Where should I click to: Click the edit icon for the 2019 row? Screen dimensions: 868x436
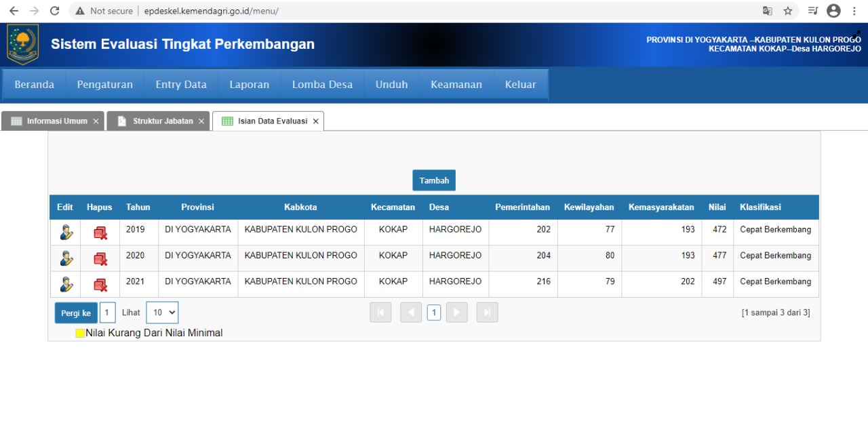tap(66, 233)
